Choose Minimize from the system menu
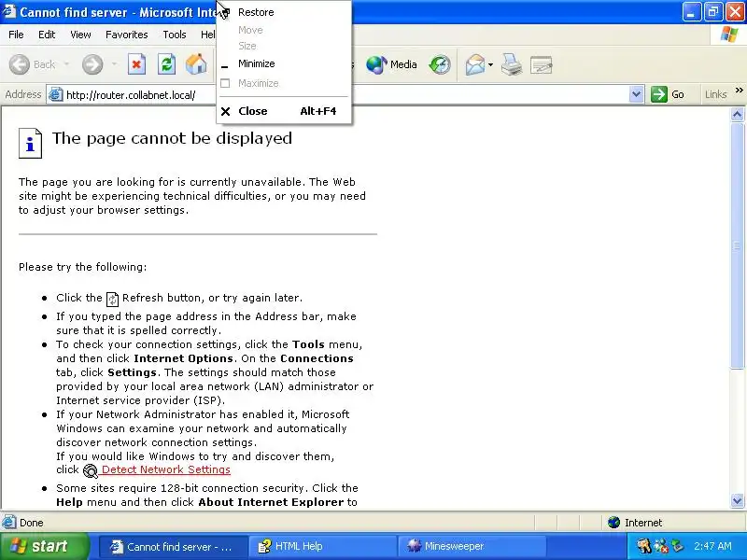 284,63
